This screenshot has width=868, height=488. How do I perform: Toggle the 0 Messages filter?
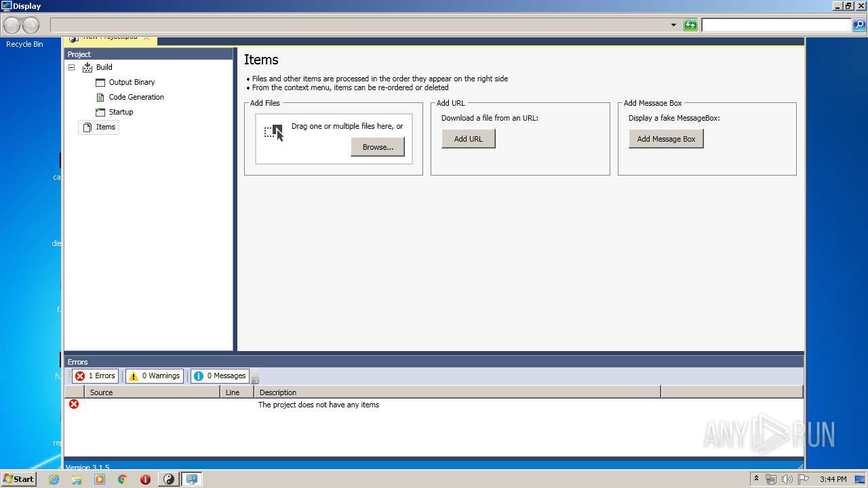220,375
